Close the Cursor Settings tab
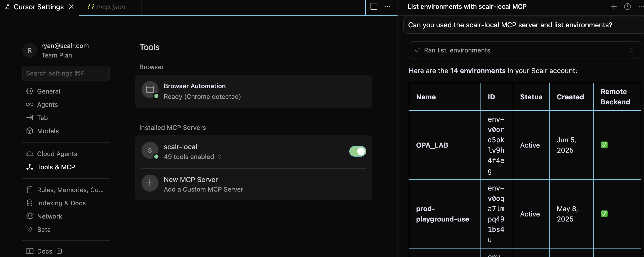644x257 pixels. [x=71, y=7]
